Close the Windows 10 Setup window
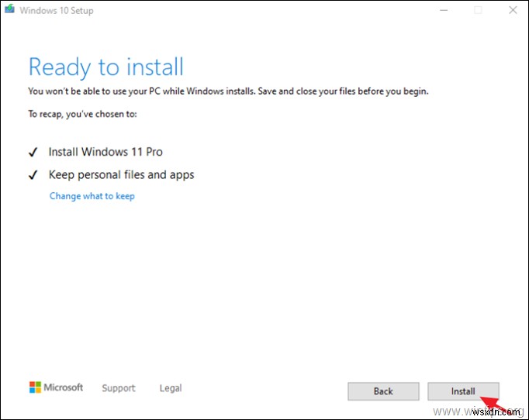Viewport: 529px width, 420px height. click(x=513, y=10)
